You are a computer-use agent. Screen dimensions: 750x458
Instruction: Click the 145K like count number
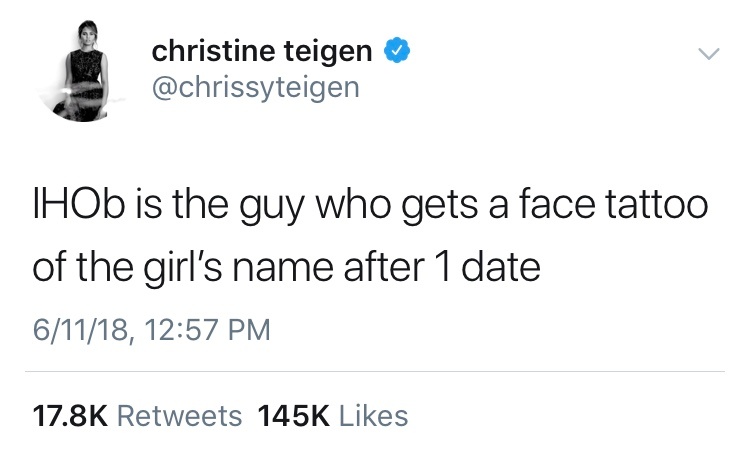click(292, 415)
